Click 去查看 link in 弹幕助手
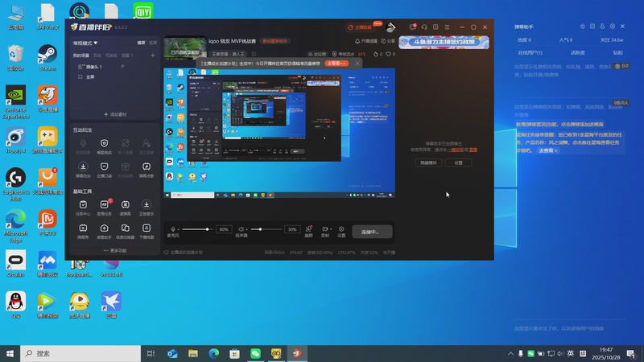The height and width of the screenshot is (362, 644). point(548,150)
